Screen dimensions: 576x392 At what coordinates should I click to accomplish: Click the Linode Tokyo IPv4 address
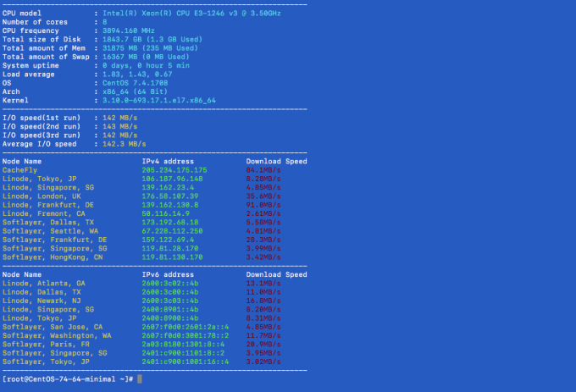(172, 179)
